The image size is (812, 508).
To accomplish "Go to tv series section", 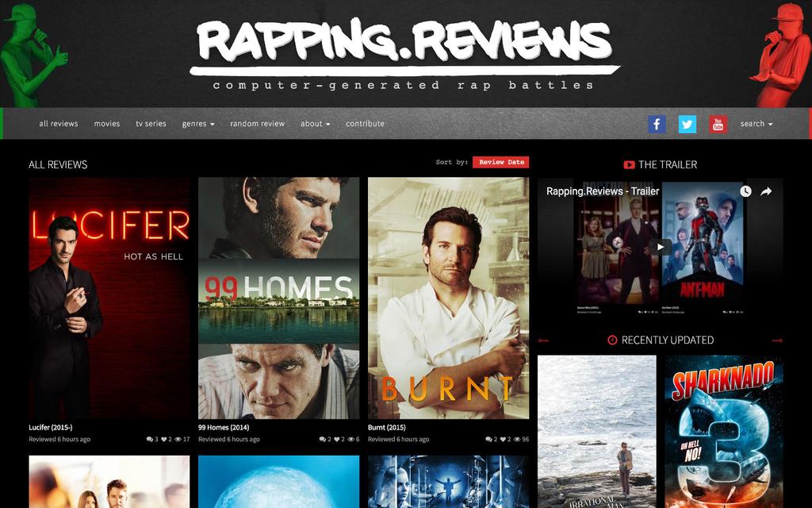I will point(151,124).
